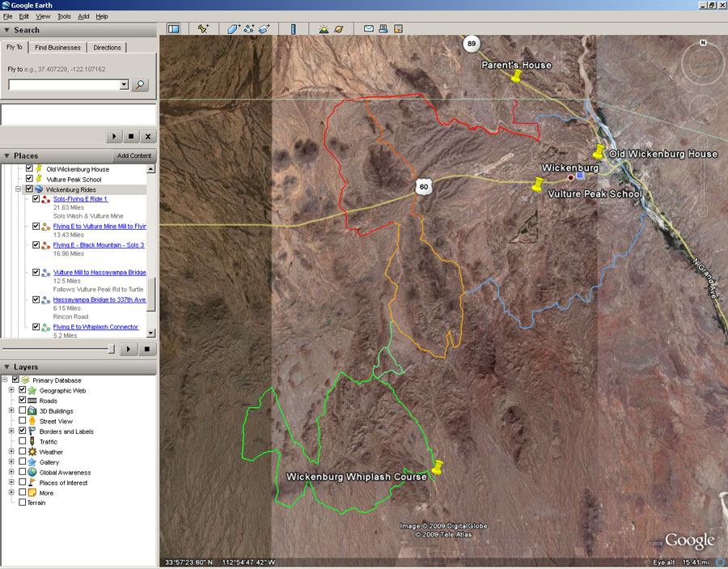Image resolution: width=728 pixels, height=569 pixels.
Task: Click the Print icon
Action: click(383, 29)
